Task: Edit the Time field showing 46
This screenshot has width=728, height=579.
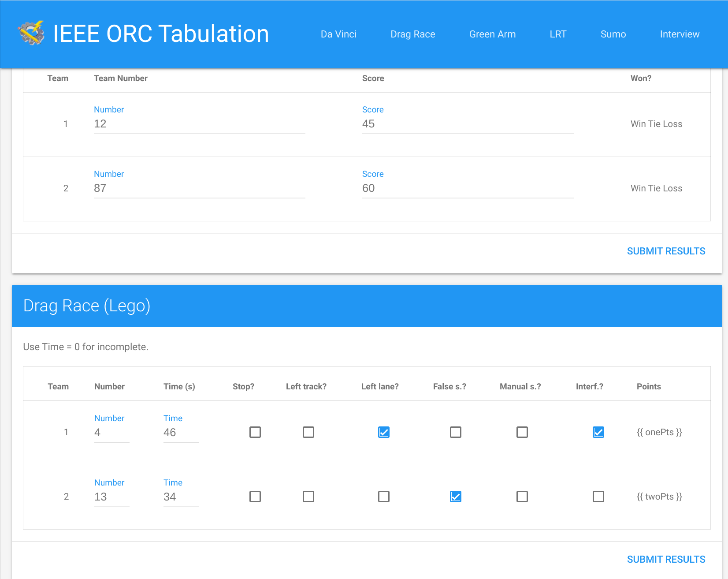Action: click(180, 433)
